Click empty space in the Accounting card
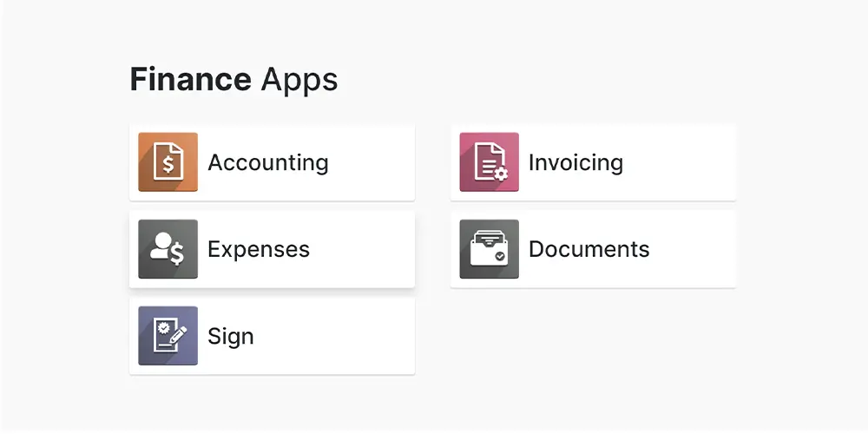Image resolution: width=868 pixels, height=434 pixels. pos(373,162)
